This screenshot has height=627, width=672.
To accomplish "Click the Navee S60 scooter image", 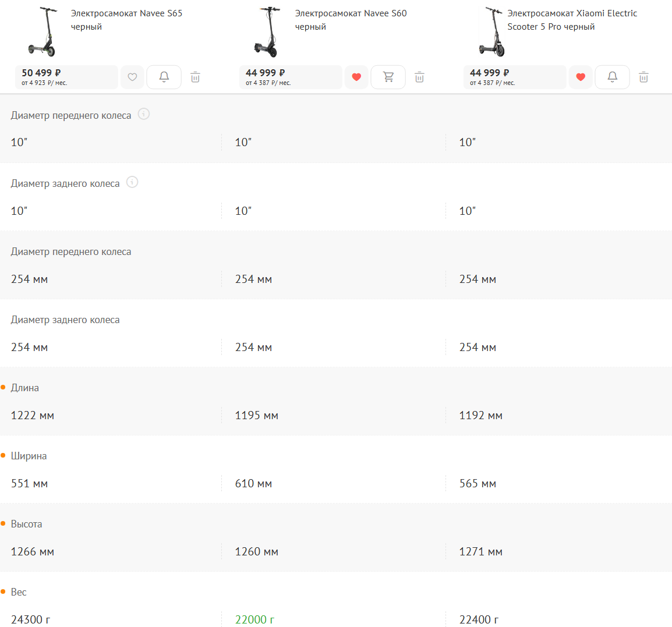I will click(x=268, y=32).
